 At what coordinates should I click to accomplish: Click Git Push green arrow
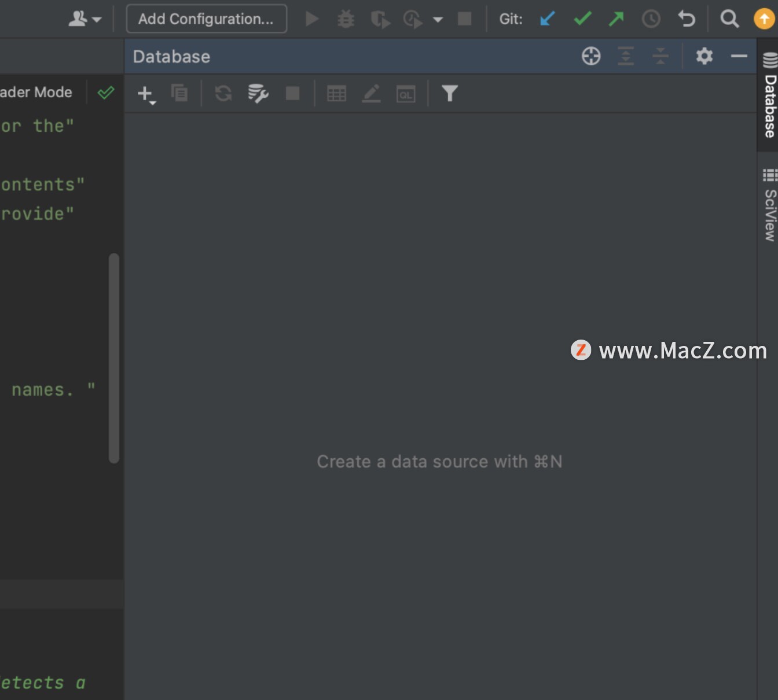pyautogui.click(x=616, y=19)
